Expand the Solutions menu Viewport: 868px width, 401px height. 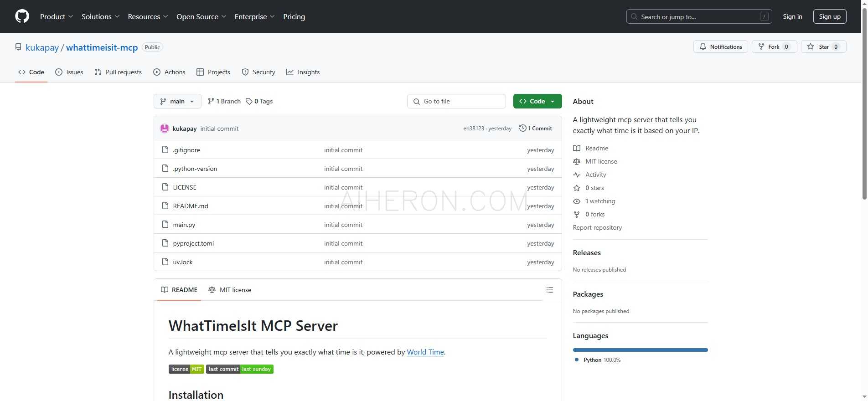[x=100, y=16]
